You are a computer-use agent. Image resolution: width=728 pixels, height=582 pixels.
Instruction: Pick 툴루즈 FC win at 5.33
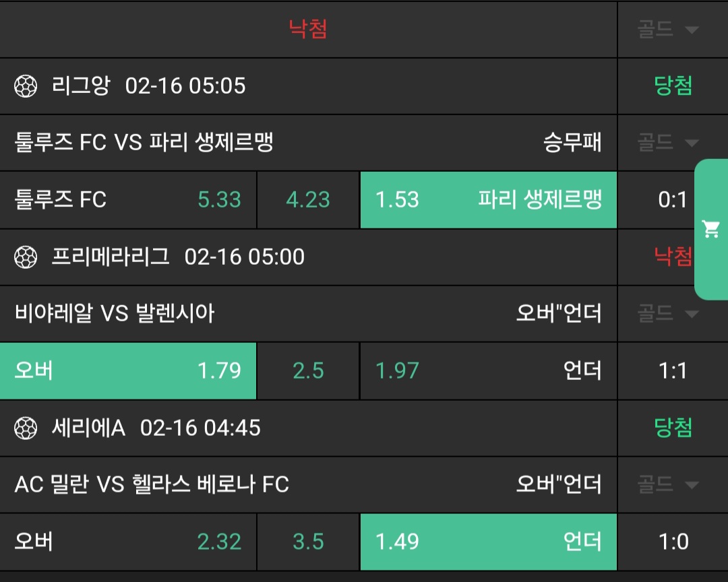128,200
